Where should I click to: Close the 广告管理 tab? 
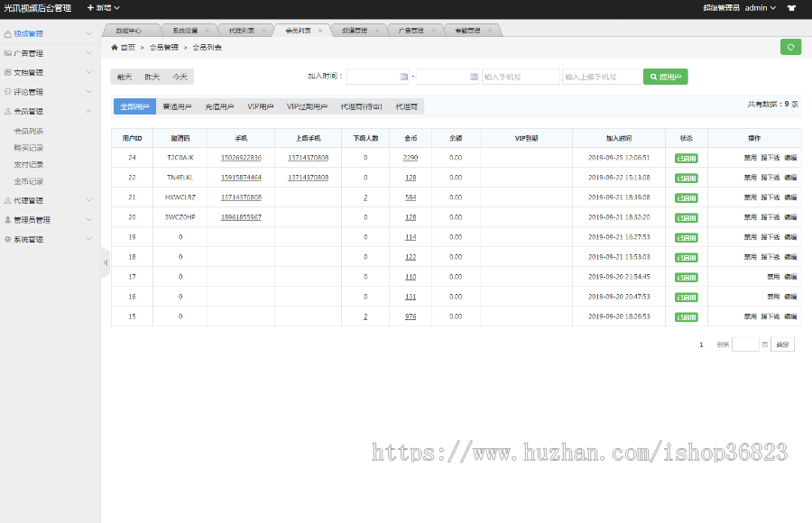tap(433, 31)
